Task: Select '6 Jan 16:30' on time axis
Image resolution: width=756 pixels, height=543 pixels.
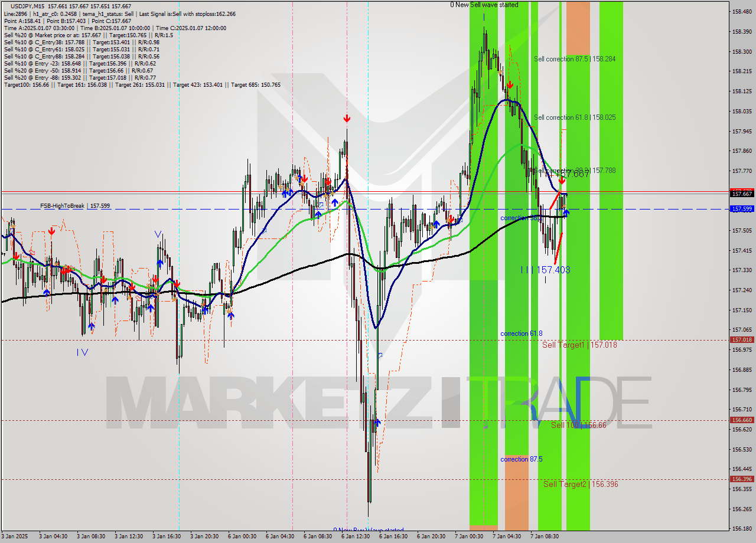Action: (x=395, y=537)
